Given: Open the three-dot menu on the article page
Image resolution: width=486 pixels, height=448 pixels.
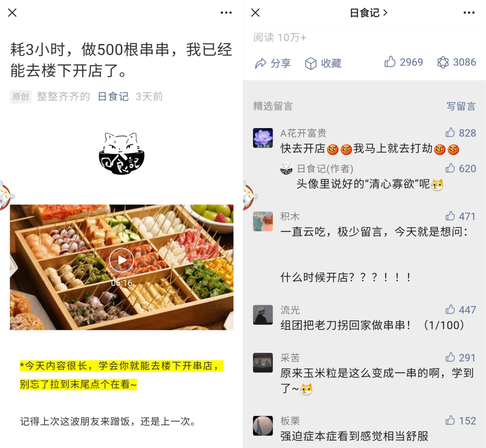Looking at the screenshot, I should click(x=226, y=13).
